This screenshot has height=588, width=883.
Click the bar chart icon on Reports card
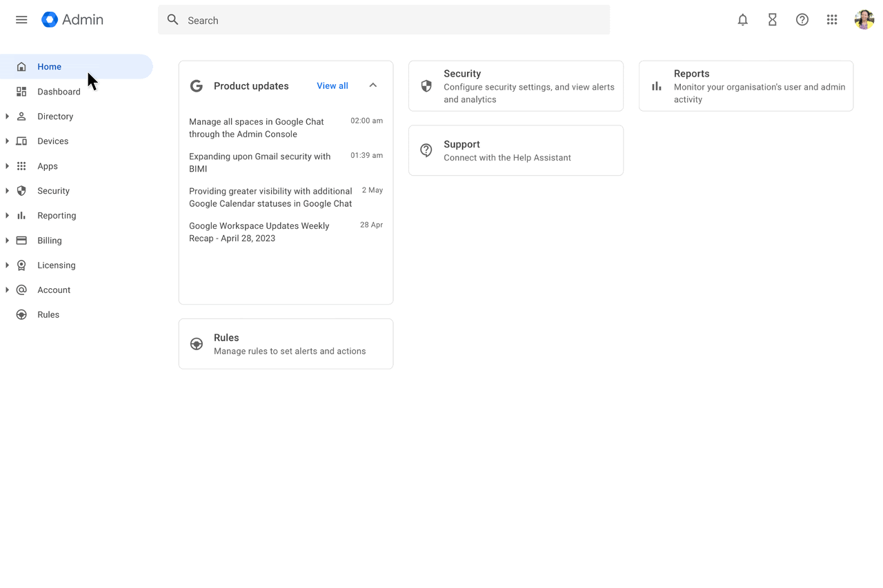657,86
